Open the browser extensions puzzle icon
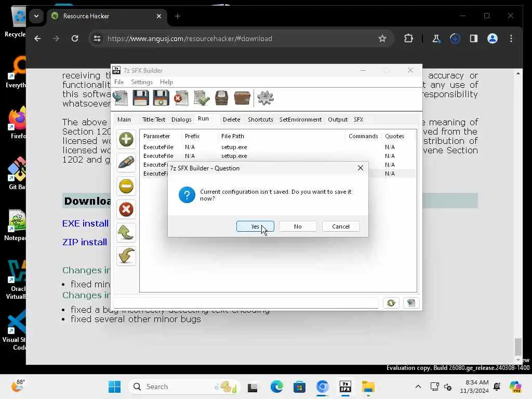Viewport: 532px width, 399px height. [x=408, y=38]
